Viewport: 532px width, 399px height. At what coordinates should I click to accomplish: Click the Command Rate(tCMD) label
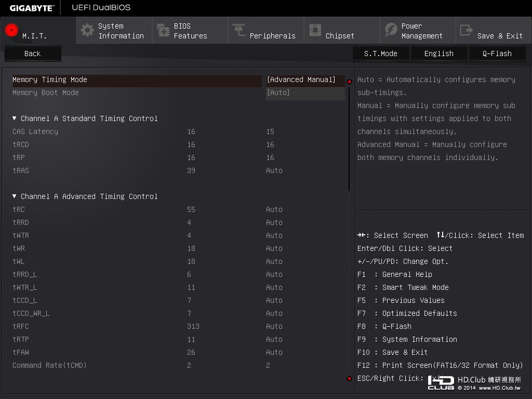click(49, 365)
